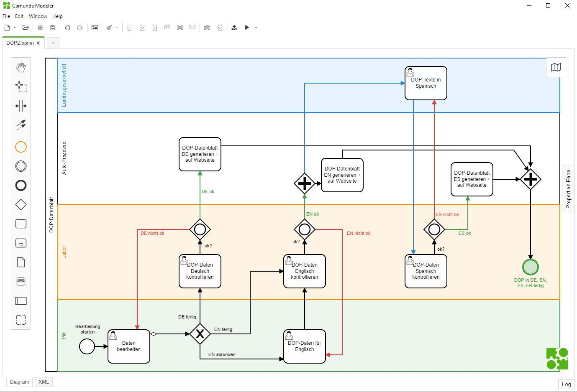Click the set color brush icon

point(109,28)
